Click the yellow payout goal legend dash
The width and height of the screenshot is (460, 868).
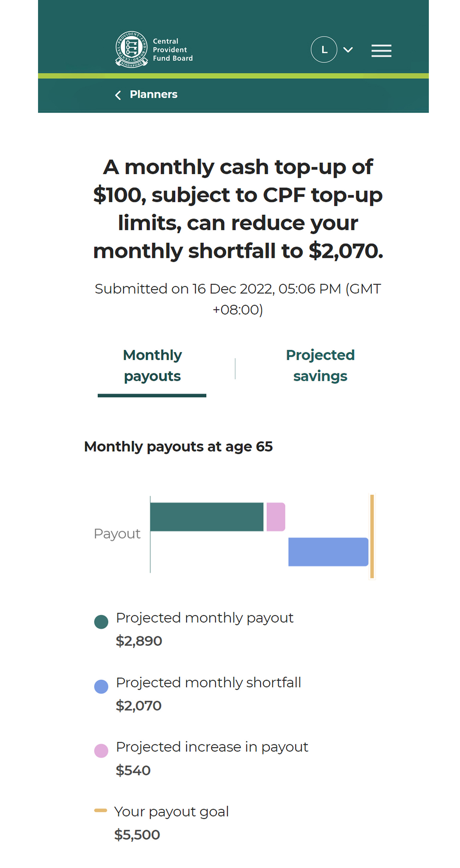(x=101, y=811)
